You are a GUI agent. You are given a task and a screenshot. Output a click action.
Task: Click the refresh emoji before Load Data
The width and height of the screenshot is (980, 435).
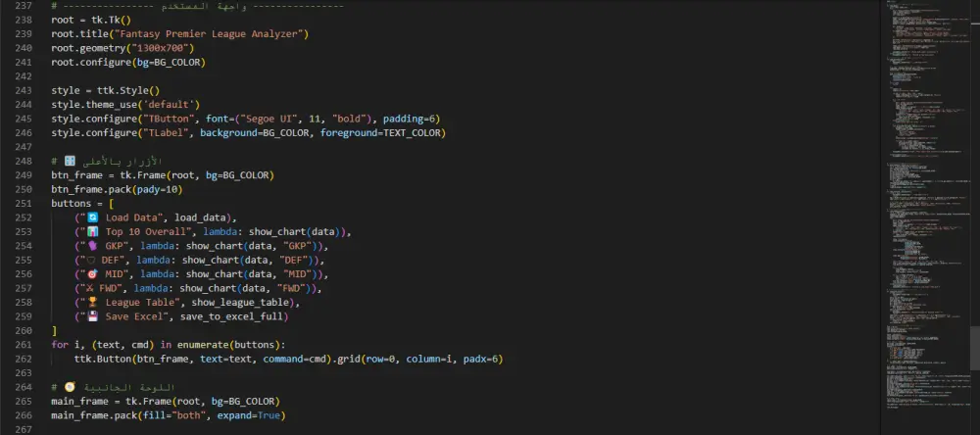point(92,217)
